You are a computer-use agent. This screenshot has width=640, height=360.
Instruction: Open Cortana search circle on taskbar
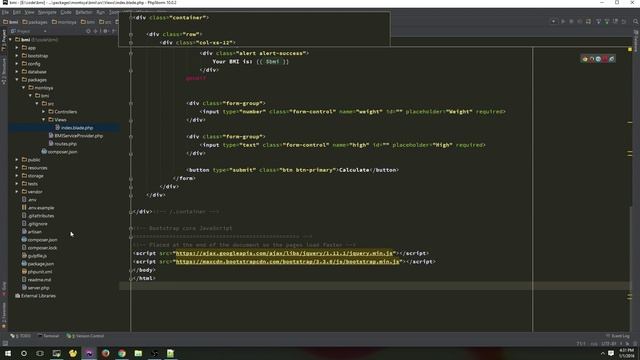pos(24,353)
